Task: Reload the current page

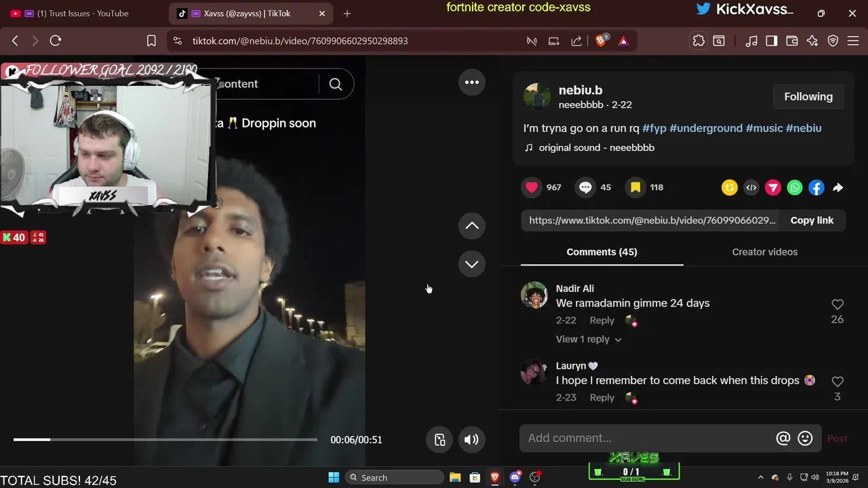Action: coord(56,41)
